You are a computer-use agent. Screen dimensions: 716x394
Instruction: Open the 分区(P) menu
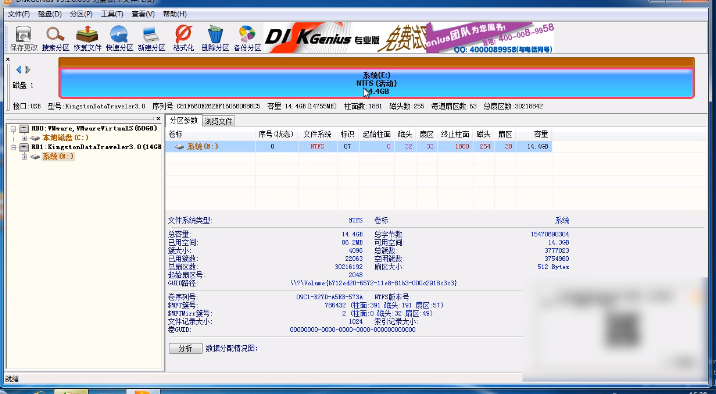tap(81, 14)
